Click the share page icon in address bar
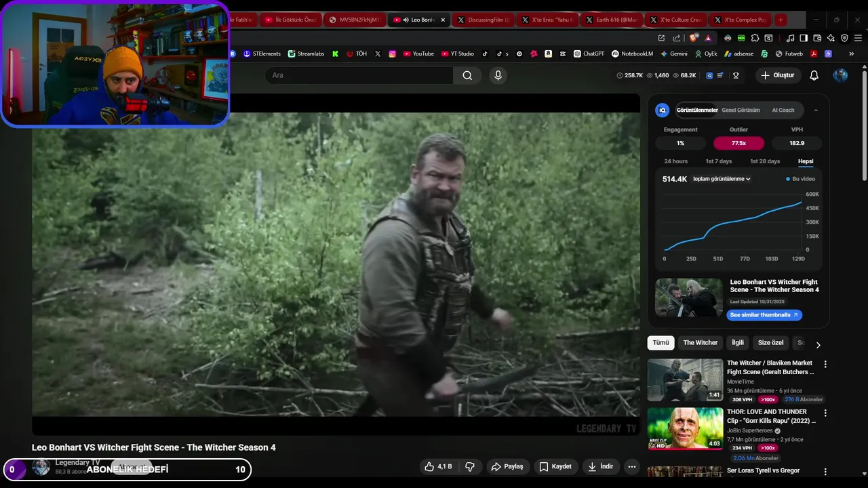This screenshot has width=868, height=488. pos(677,38)
